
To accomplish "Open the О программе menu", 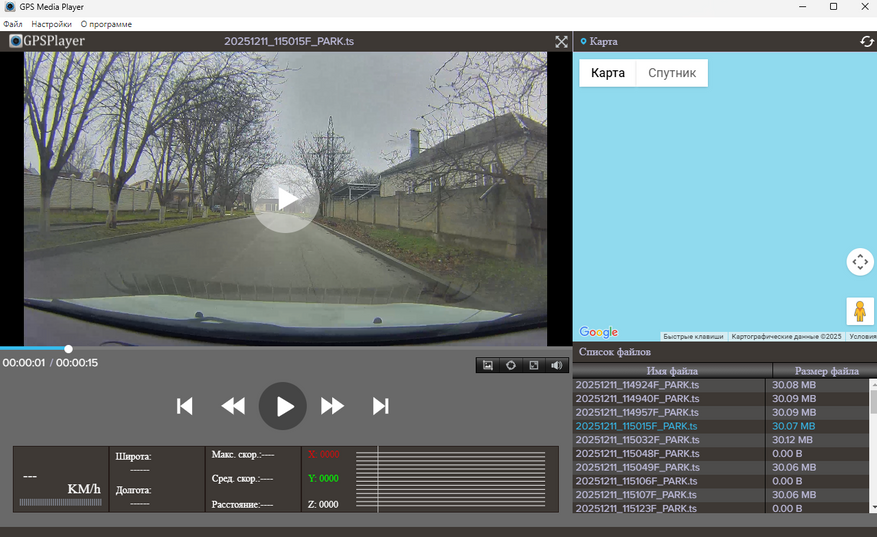I will (106, 24).
